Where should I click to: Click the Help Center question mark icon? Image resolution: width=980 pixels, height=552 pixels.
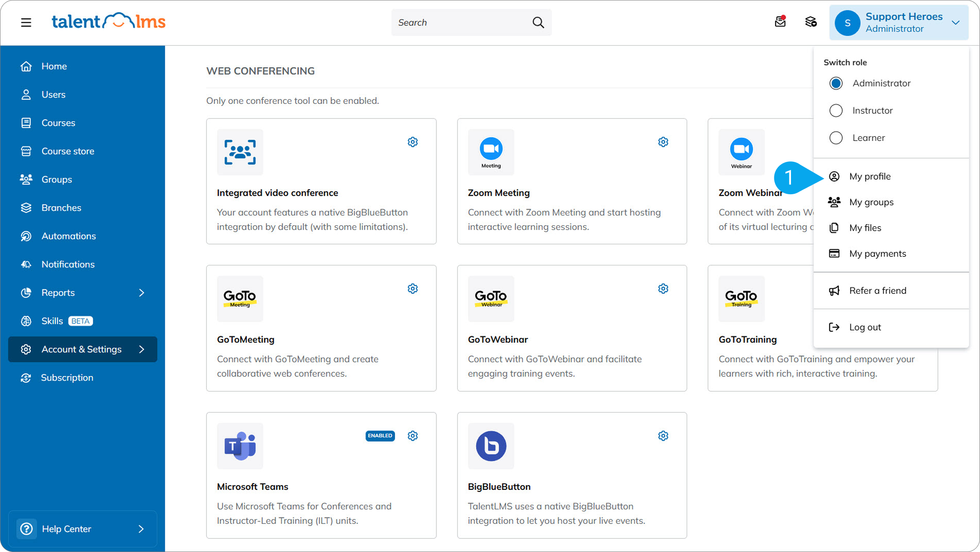pos(26,529)
